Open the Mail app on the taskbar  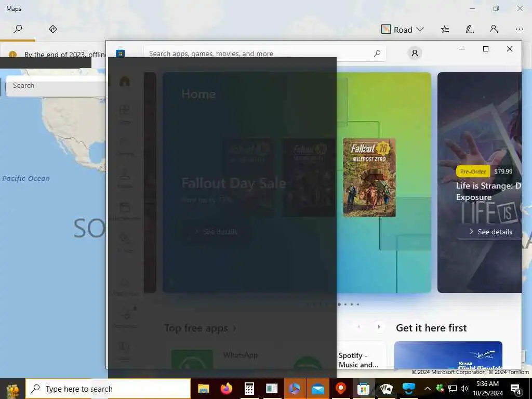click(x=318, y=389)
